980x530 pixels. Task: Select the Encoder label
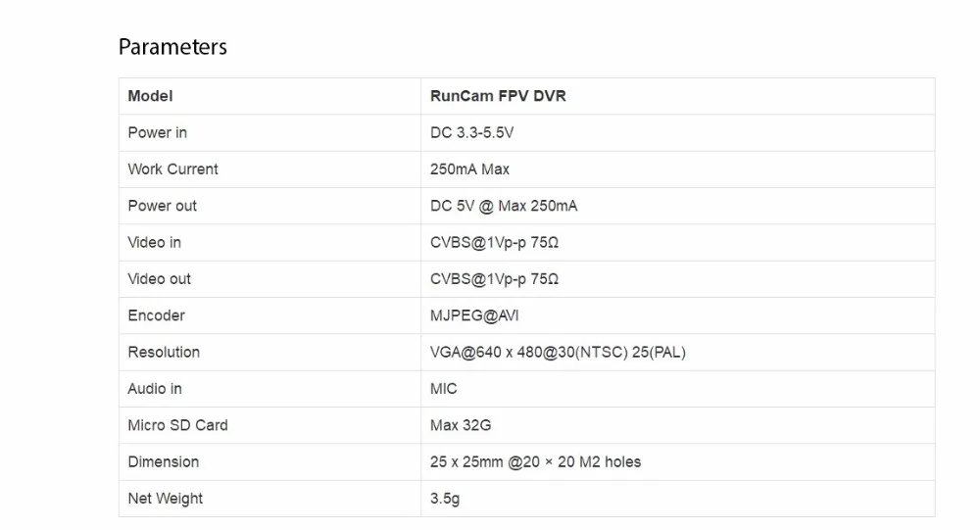click(156, 315)
